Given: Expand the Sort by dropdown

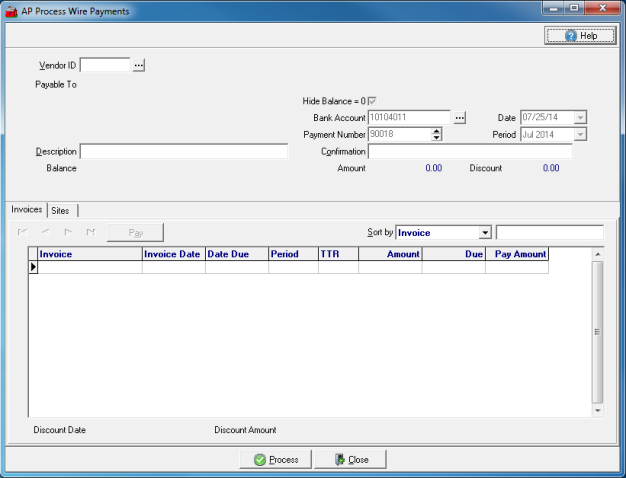Looking at the screenshot, I should click(485, 232).
